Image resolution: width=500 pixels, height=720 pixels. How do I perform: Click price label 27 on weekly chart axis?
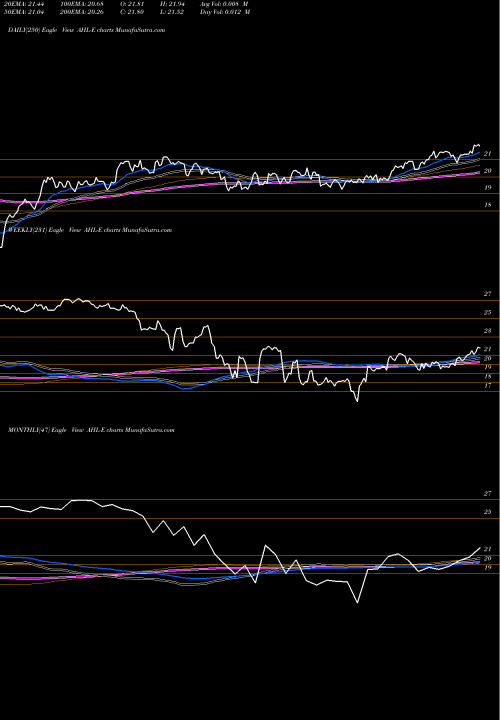488,294
